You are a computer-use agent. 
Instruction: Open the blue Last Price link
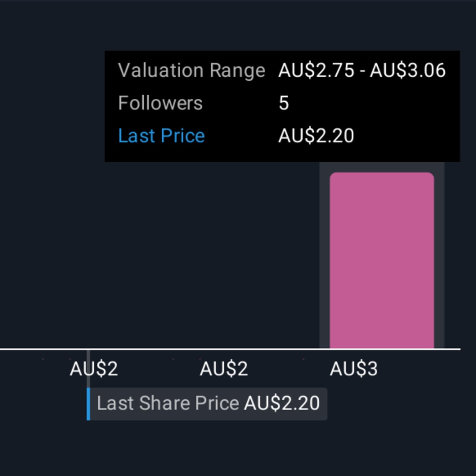[161, 135]
